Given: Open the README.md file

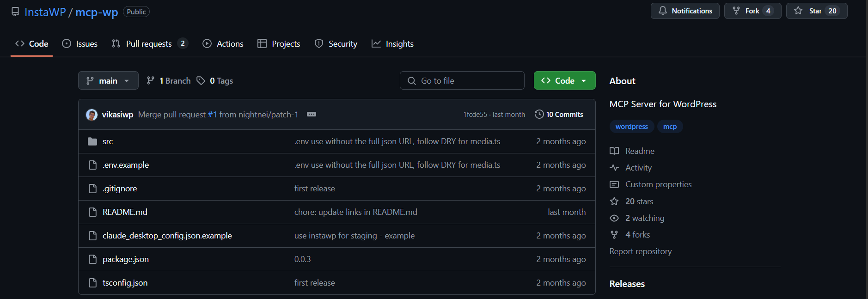Looking at the screenshot, I should tap(125, 212).
